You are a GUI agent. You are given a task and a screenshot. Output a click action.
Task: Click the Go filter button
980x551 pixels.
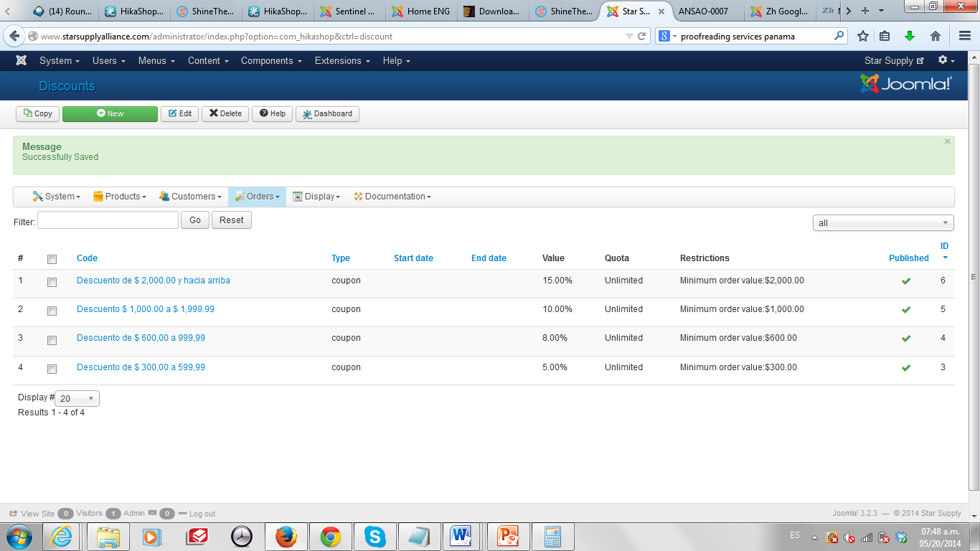(195, 220)
